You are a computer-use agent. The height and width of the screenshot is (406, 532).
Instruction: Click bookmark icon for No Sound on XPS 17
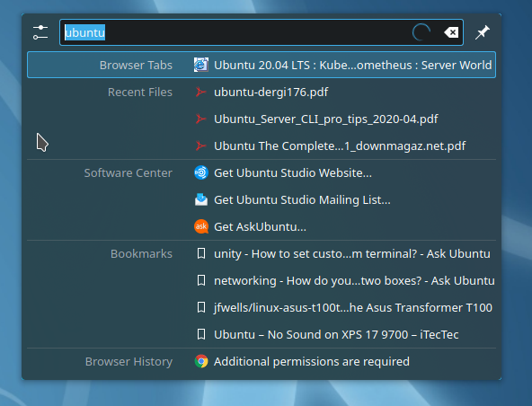[201, 334]
